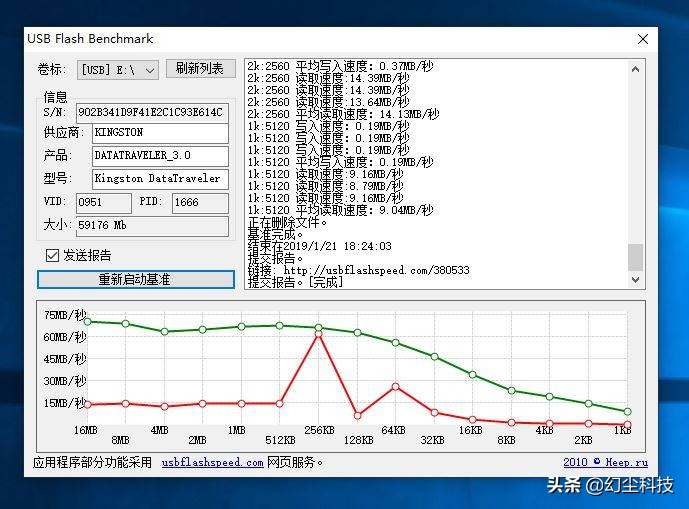
Task: Close the USB Flash Benchmark window
Action: point(643,39)
